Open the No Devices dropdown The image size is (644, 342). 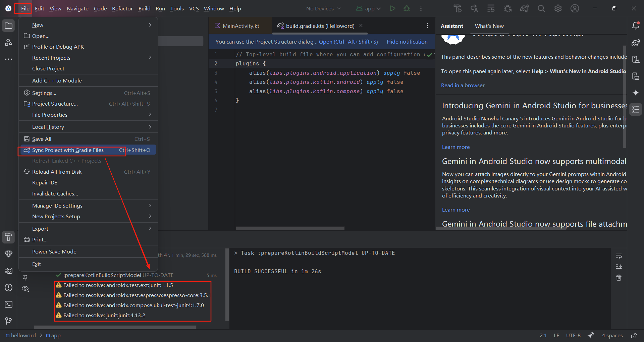pyautogui.click(x=323, y=8)
